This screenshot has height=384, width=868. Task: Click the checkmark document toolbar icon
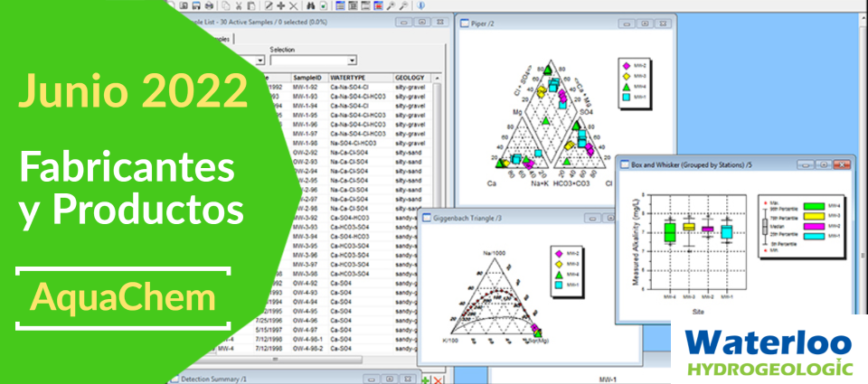(324, 5)
